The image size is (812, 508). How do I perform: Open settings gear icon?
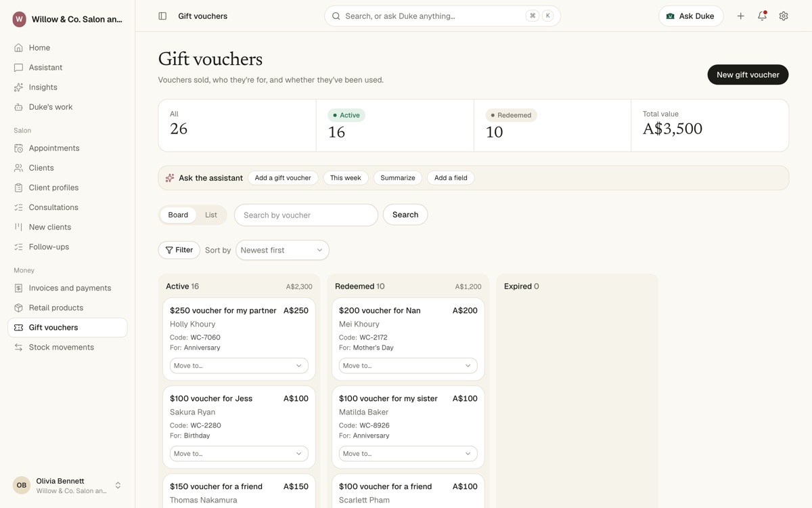point(784,16)
